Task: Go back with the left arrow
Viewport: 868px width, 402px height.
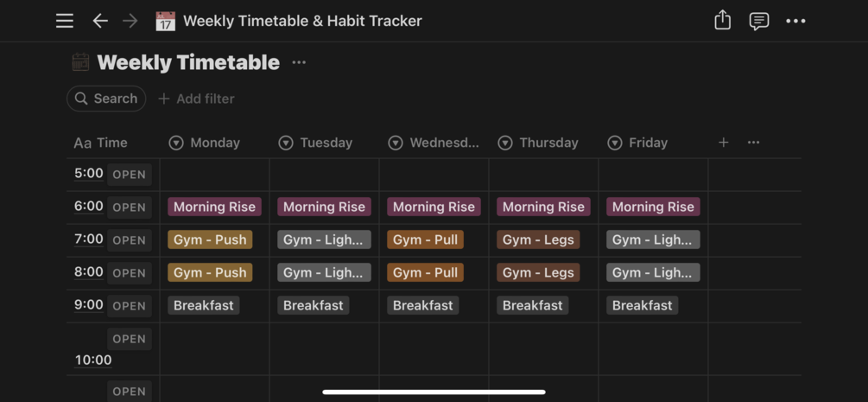Action: [x=100, y=21]
